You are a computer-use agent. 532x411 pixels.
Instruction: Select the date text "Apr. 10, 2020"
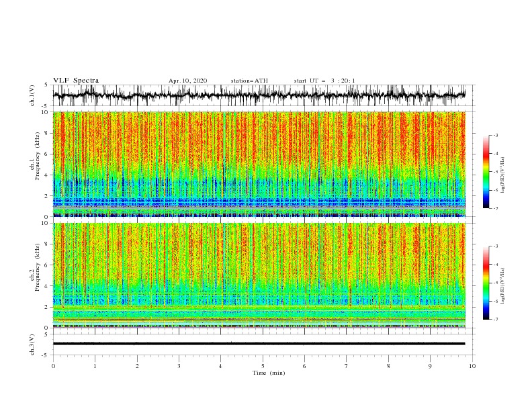(x=187, y=81)
